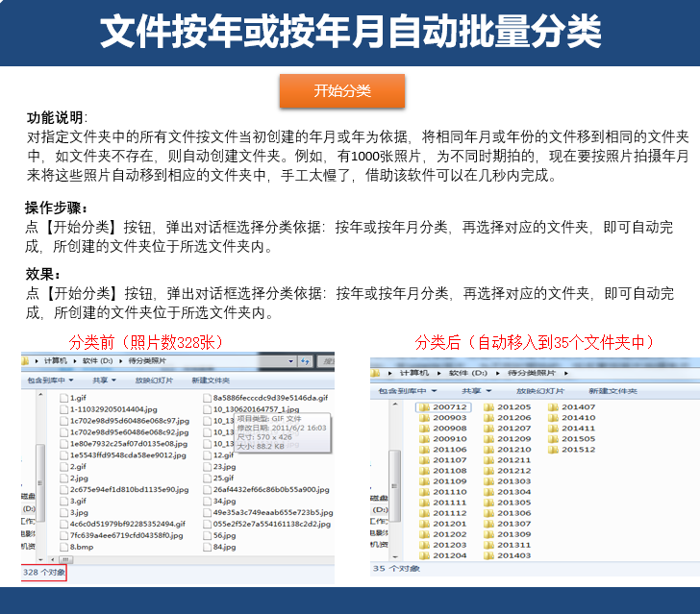Click the folder icon of 201309

coord(488,534)
